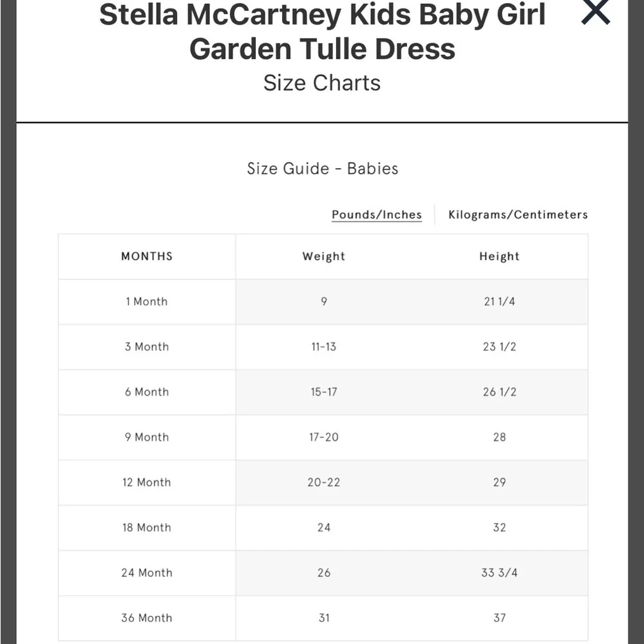Image resolution: width=644 pixels, height=644 pixels.
Task: Select the height value 33 3/4
Action: click(x=499, y=573)
